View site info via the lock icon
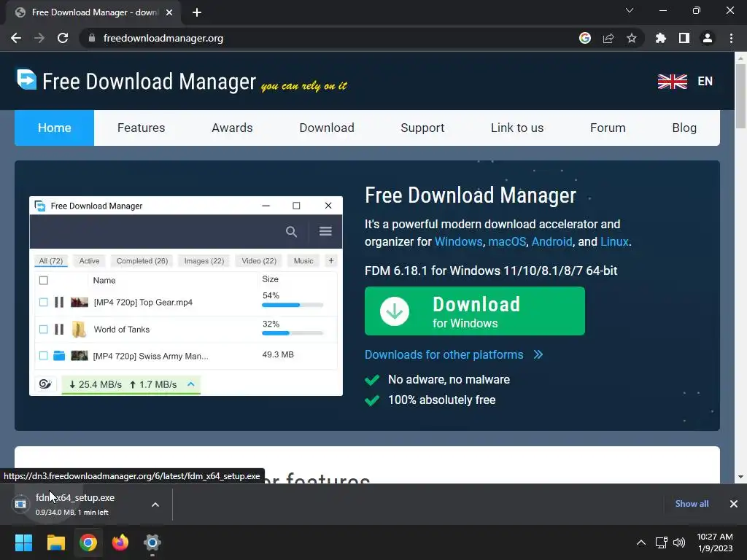Screen dimensions: 747x560 pyautogui.click(x=92, y=38)
